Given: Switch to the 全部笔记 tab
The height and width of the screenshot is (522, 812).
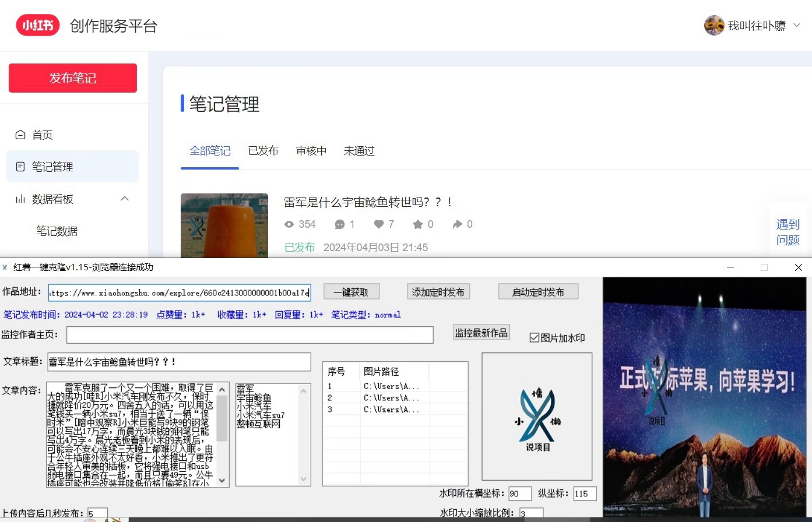Looking at the screenshot, I should (210, 151).
